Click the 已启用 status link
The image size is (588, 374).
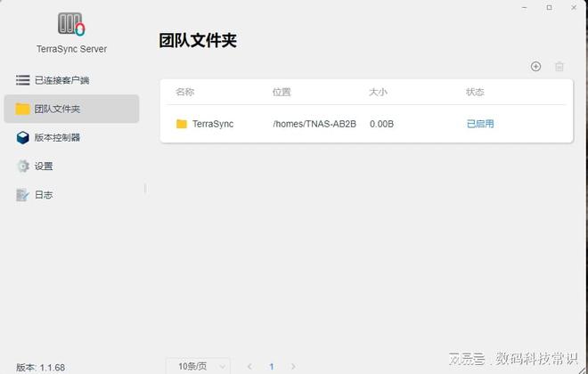(x=480, y=124)
